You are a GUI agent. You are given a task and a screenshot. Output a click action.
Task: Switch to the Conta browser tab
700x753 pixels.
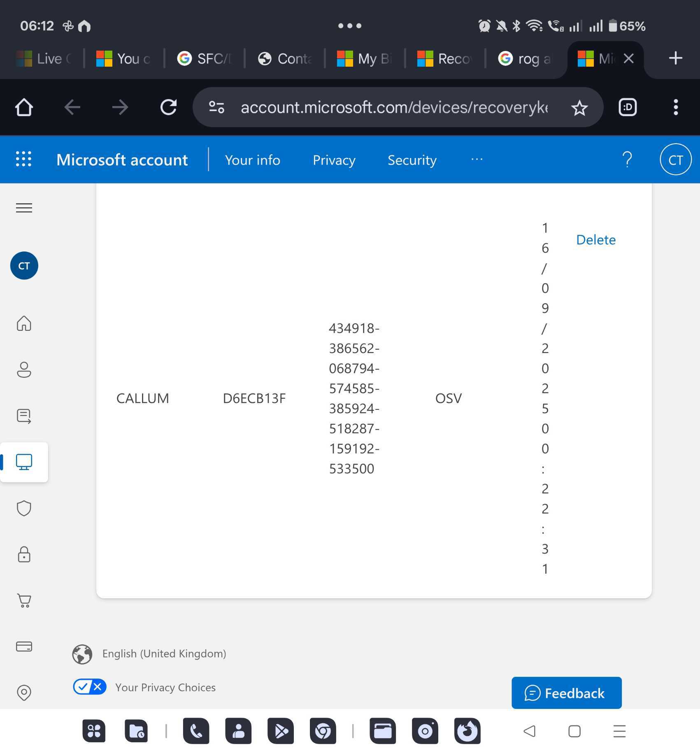coord(285,58)
